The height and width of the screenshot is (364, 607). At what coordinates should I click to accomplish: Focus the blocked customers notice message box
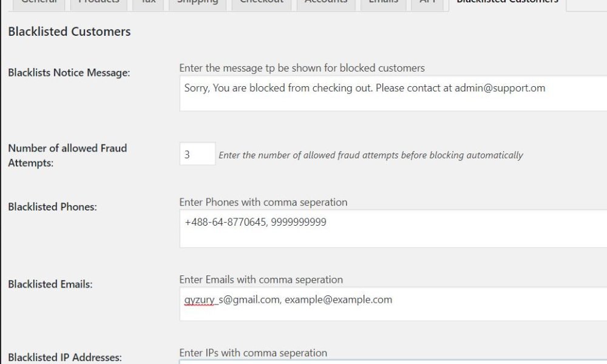tap(393, 93)
